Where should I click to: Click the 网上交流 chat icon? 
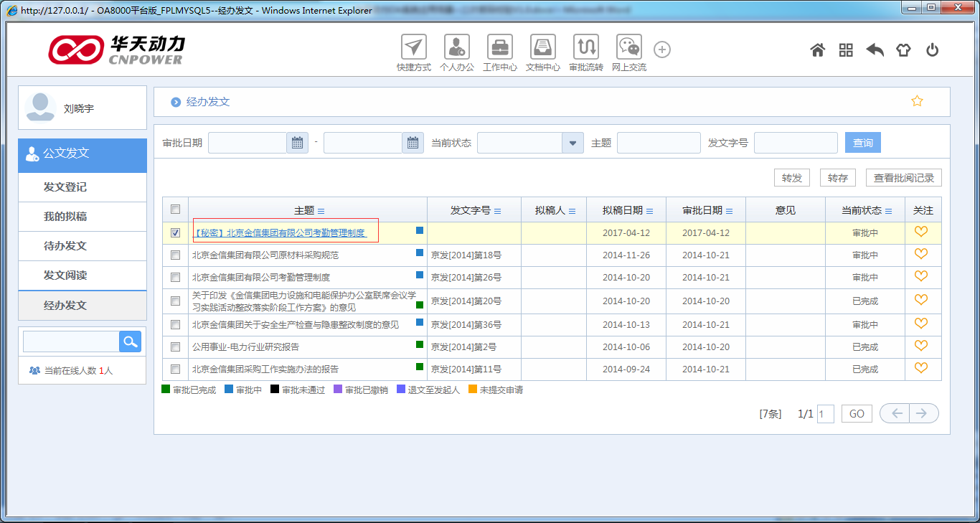(x=628, y=48)
